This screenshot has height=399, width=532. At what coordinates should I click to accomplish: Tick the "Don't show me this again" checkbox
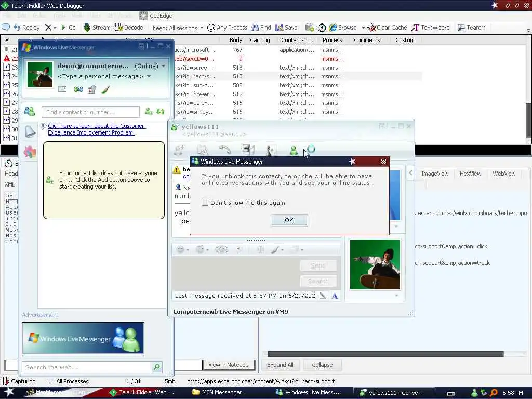point(205,203)
